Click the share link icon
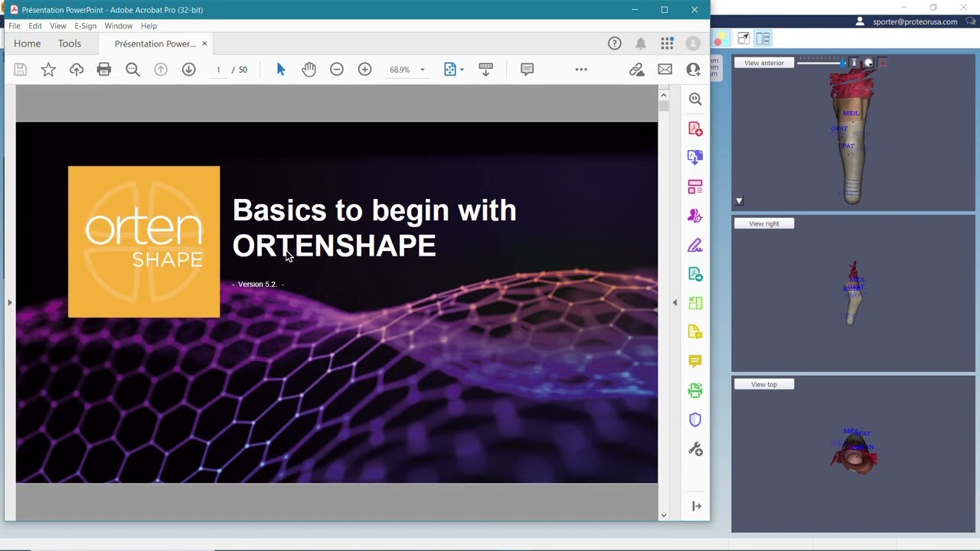This screenshot has height=551, width=980. click(x=636, y=70)
